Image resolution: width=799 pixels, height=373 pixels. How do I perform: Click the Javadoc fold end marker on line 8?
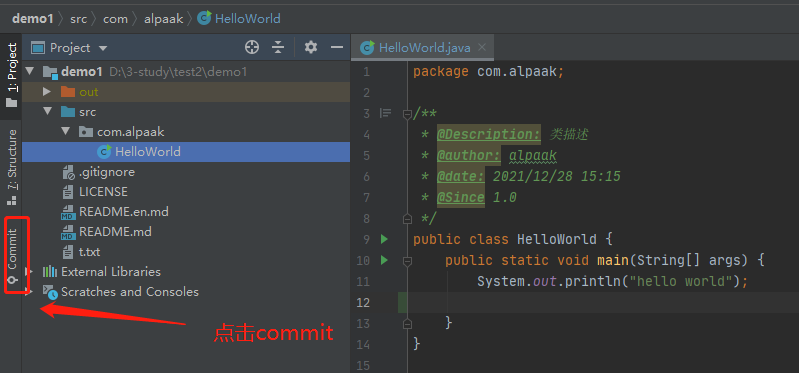(x=407, y=219)
